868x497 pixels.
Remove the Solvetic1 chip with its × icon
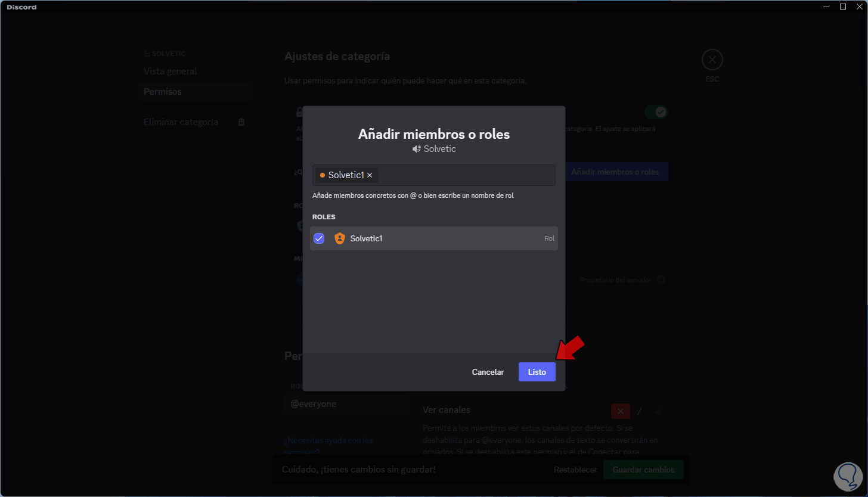coord(370,175)
